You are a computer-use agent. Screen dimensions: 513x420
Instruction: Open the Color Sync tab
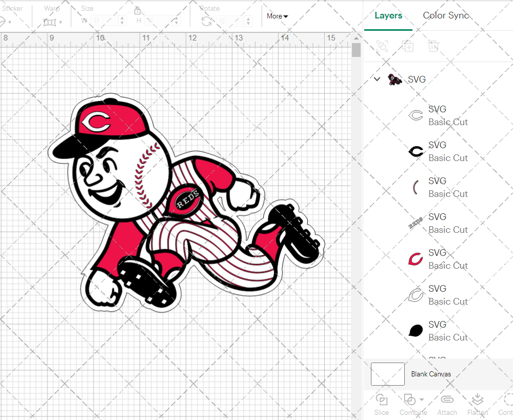(x=446, y=15)
